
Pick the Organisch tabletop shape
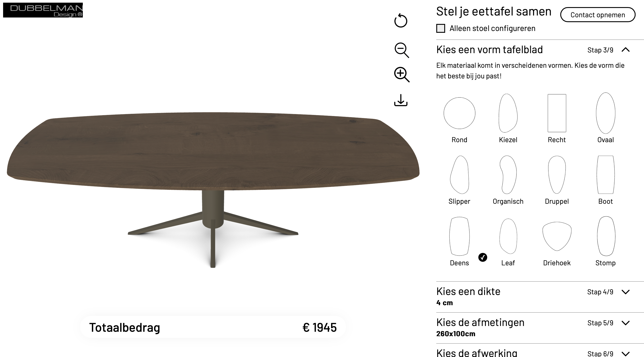(508, 180)
